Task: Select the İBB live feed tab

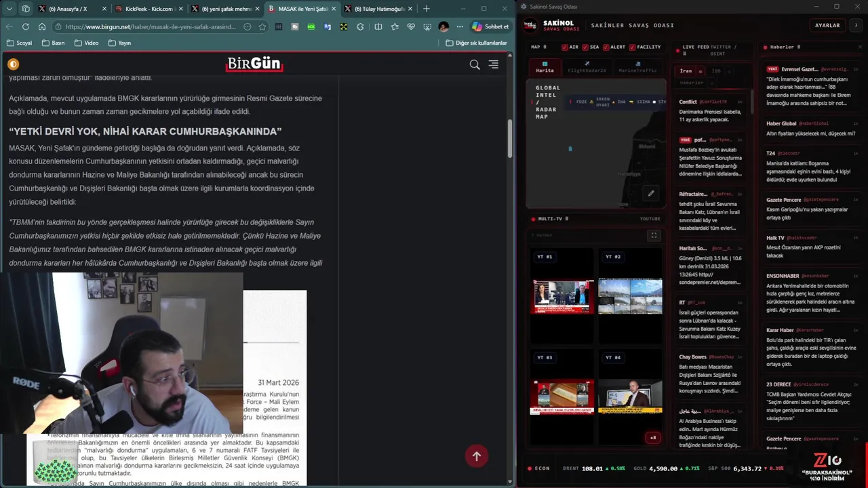Action: pyautogui.click(x=716, y=70)
